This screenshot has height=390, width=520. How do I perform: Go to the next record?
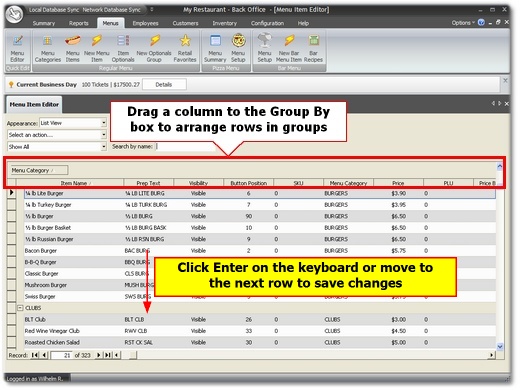tap(98, 355)
